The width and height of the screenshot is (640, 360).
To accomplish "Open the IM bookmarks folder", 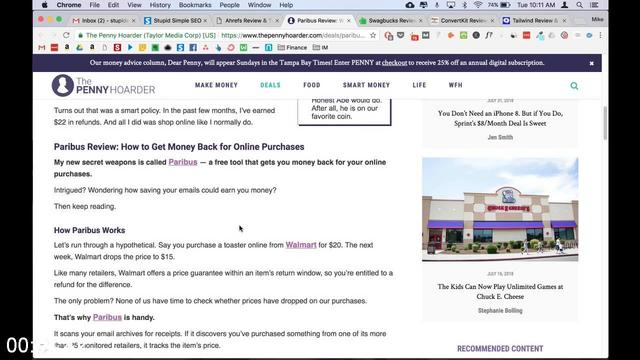I will (321, 48).
